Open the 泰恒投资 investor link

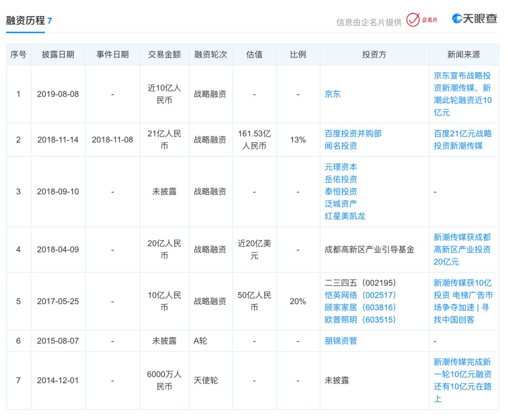tap(341, 191)
